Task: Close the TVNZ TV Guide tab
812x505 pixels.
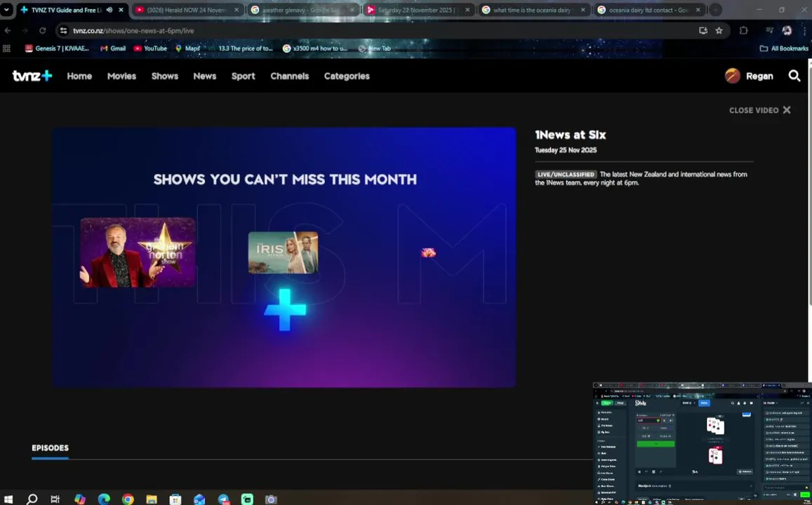Action: (x=121, y=10)
